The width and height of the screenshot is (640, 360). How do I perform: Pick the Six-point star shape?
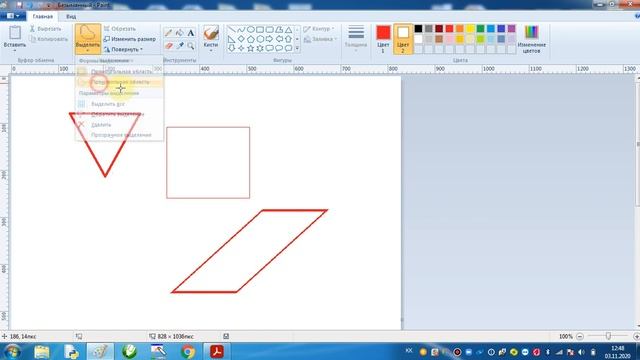[x=260, y=48]
